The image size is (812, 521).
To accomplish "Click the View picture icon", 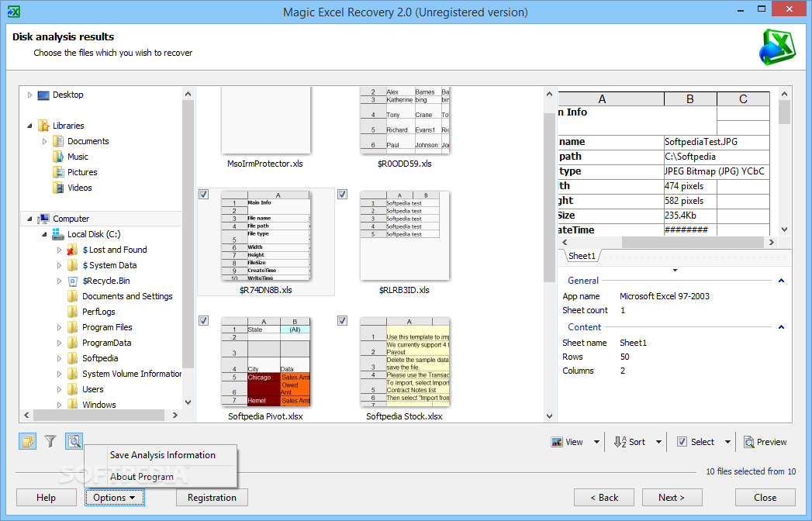I will [x=557, y=442].
